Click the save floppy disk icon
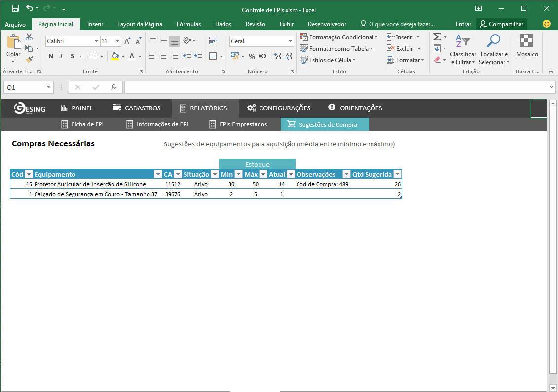The image size is (558, 392). pos(15,8)
